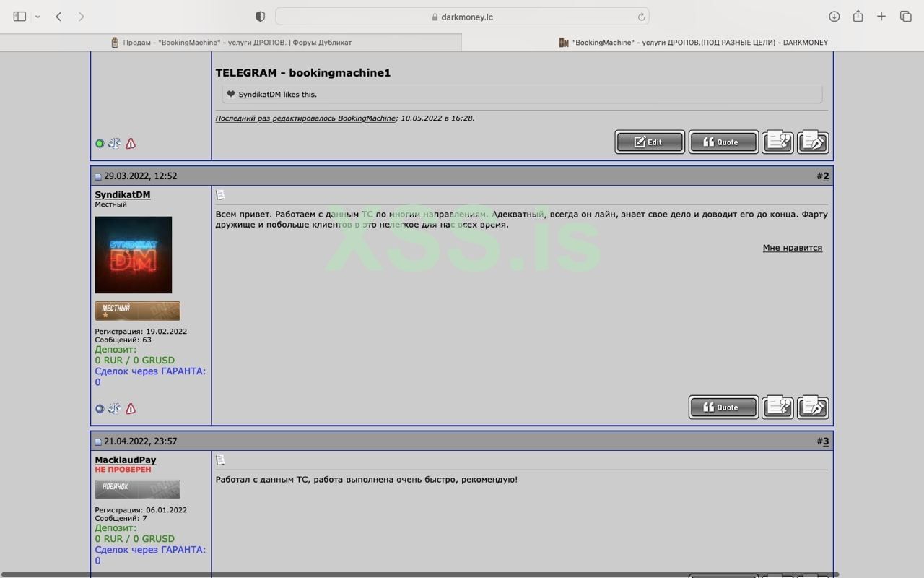
Task: Click the НОВИЧОК rank badge
Action: (138, 489)
